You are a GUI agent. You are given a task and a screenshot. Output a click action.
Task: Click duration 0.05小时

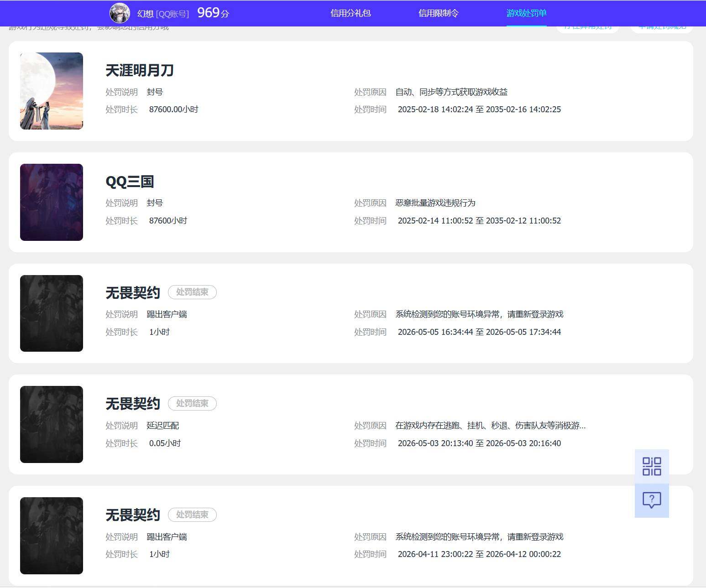tap(165, 443)
